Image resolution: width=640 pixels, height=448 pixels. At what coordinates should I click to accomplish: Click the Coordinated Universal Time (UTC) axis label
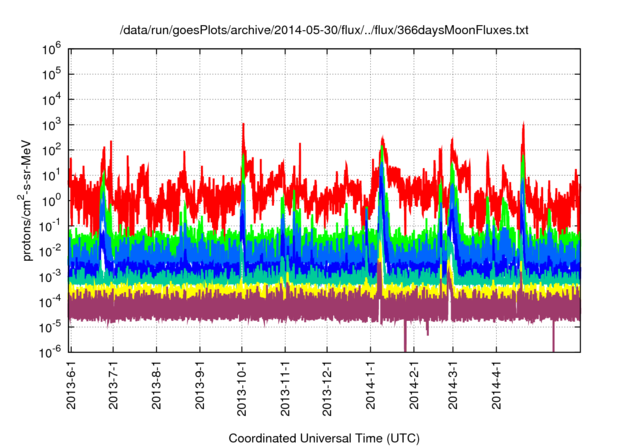click(x=323, y=438)
